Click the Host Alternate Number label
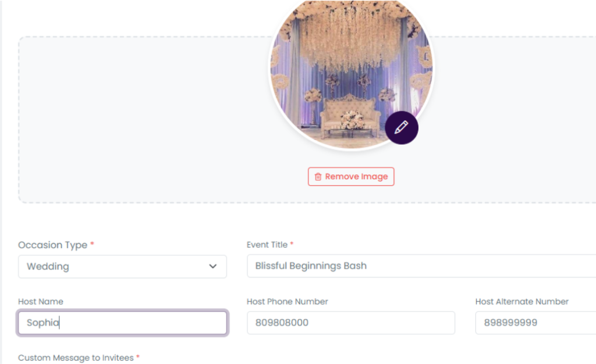This screenshot has height=364, width=596. (x=521, y=302)
